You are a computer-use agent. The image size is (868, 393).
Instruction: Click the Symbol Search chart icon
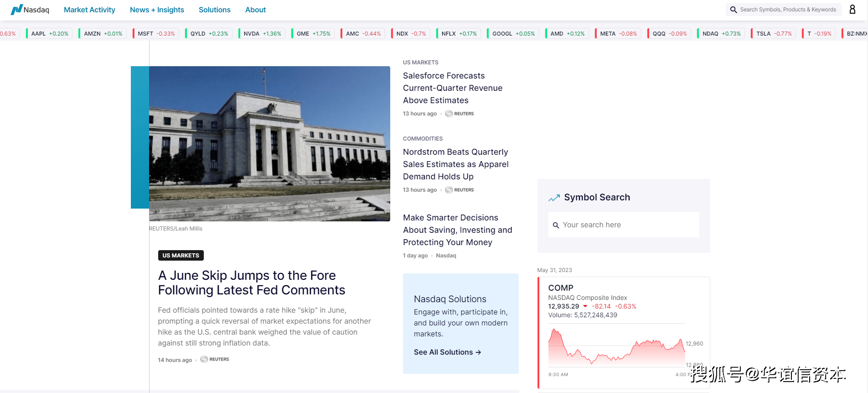[x=554, y=198]
